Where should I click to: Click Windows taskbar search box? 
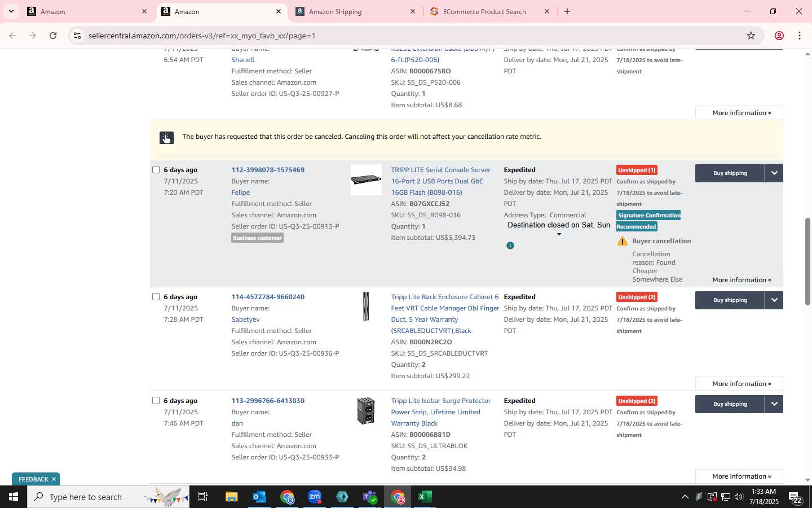(108, 497)
